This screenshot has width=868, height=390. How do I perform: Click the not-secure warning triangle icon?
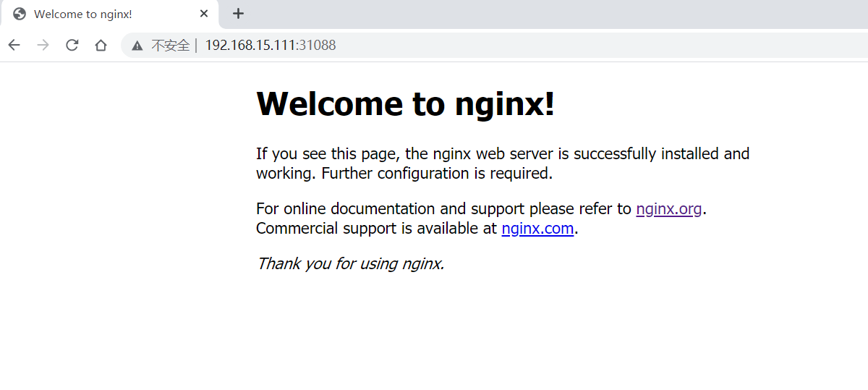137,46
